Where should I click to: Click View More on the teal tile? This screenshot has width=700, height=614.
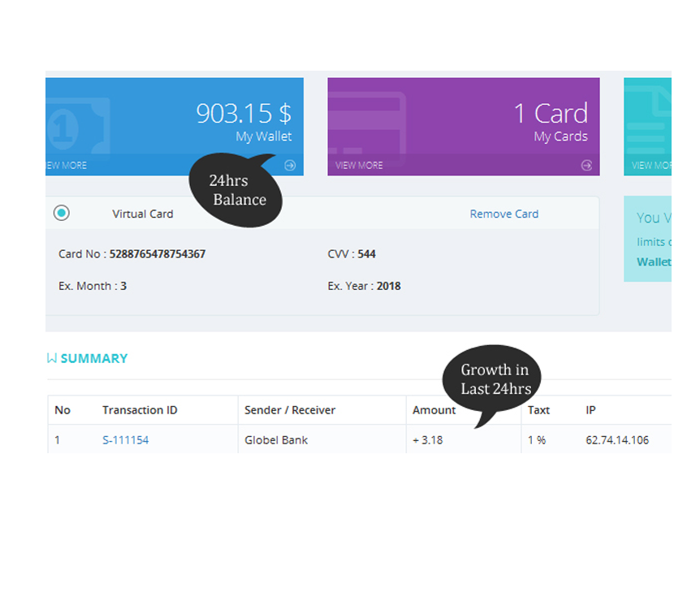651,166
